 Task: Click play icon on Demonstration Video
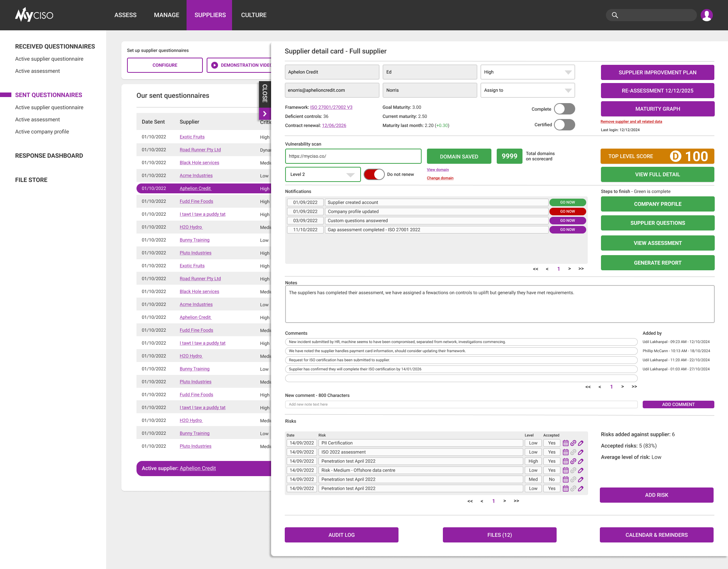(215, 65)
